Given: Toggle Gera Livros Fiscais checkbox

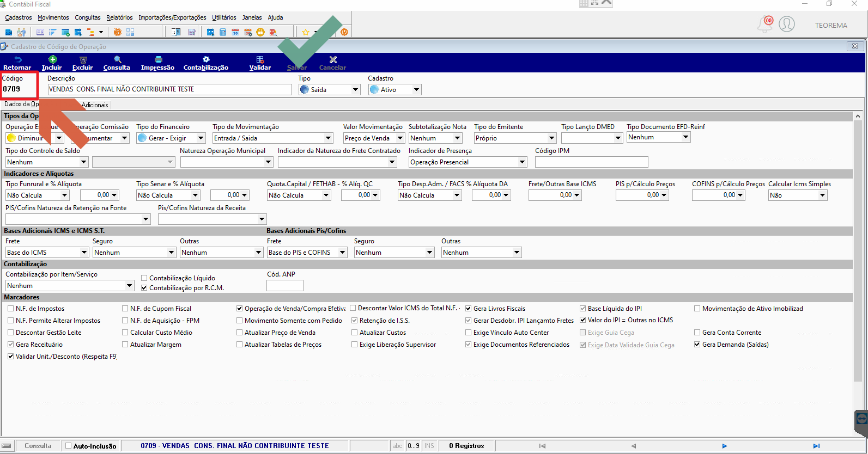Looking at the screenshot, I should click(x=469, y=309).
